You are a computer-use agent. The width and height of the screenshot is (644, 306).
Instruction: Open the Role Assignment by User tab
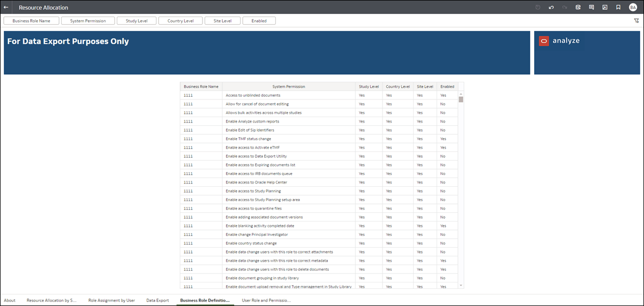(111, 301)
